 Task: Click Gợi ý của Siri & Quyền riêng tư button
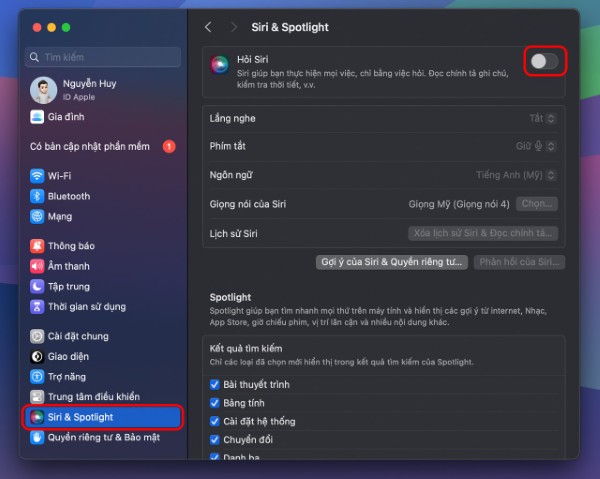[x=391, y=262]
